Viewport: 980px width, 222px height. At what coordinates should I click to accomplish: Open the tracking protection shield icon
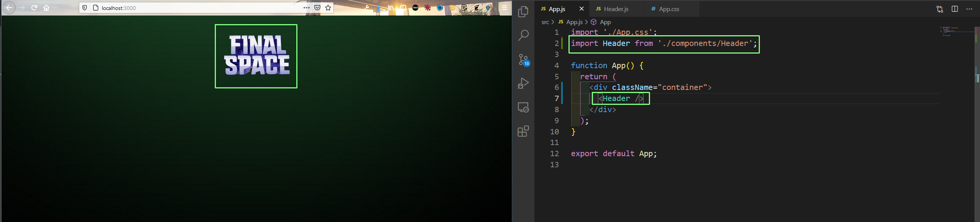(x=85, y=8)
